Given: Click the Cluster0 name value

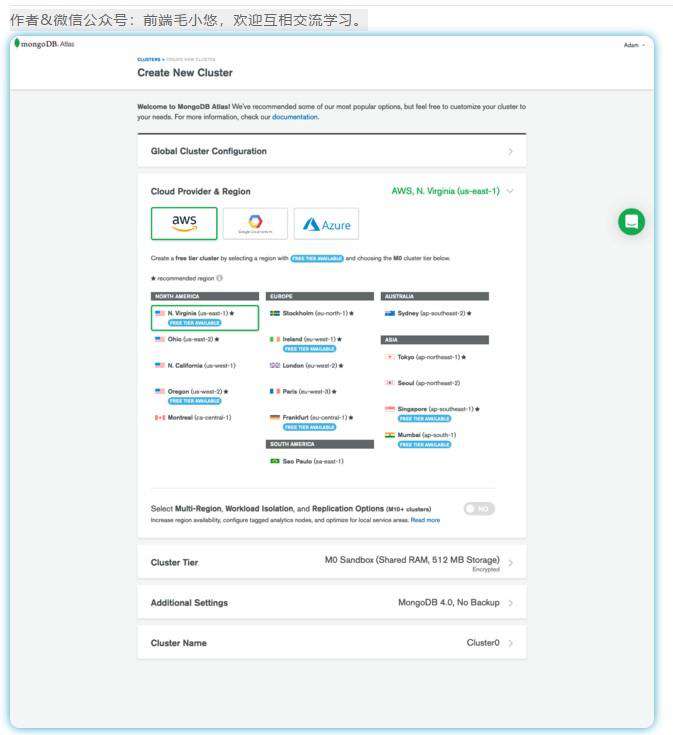Looking at the screenshot, I should (x=483, y=643).
